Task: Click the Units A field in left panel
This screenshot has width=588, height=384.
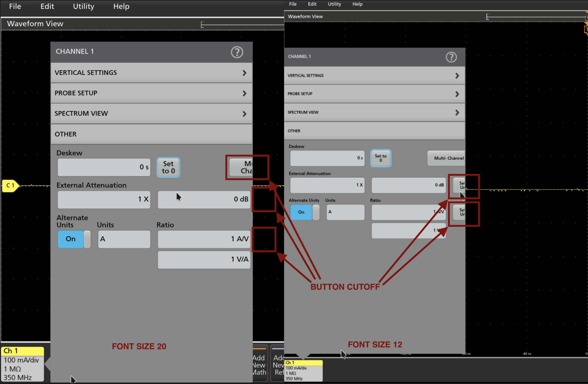Action: [x=124, y=239]
